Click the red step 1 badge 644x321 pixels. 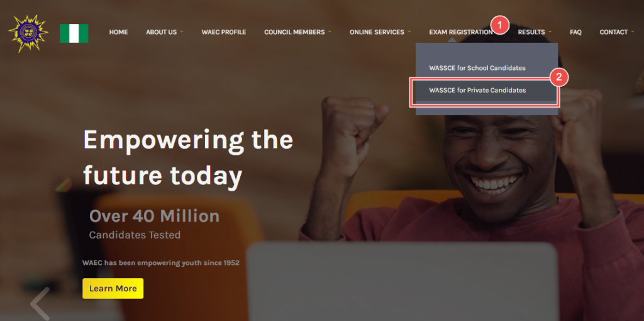click(x=499, y=26)
